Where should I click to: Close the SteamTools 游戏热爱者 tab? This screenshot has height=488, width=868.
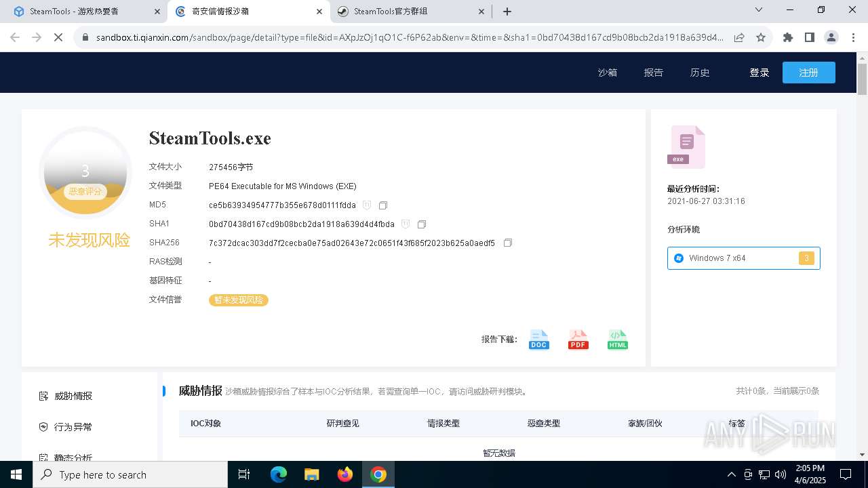157,12
